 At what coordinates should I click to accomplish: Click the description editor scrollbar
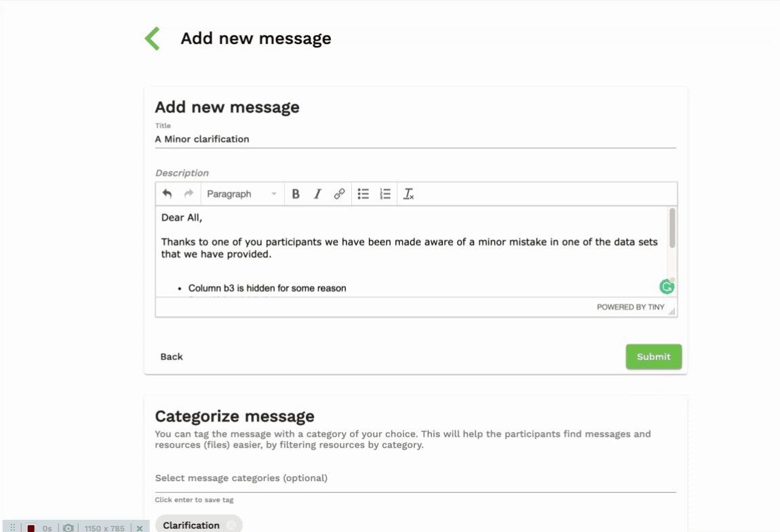672,228
